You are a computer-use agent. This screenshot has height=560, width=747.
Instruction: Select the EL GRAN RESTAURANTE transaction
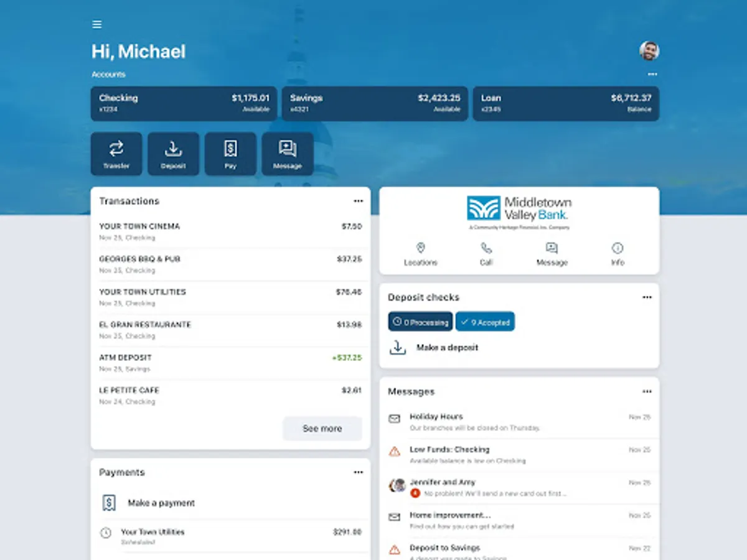coord(230,330)
